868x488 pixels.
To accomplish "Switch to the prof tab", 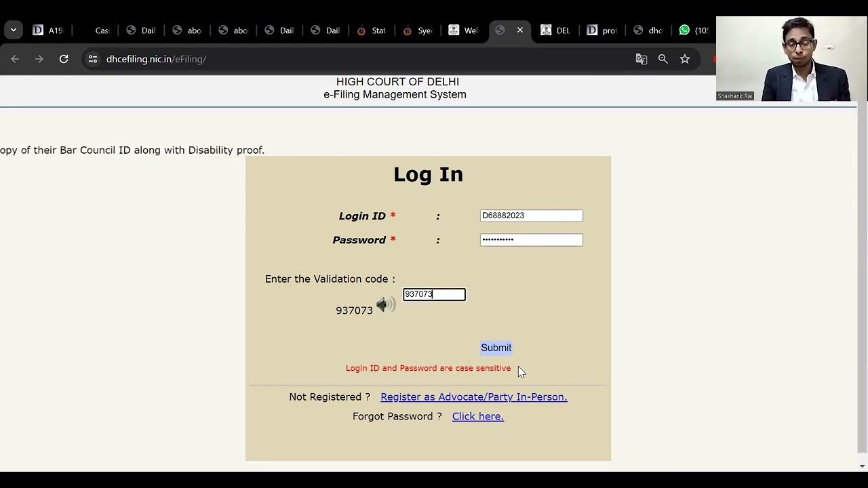I will pyautogui.click(x=602, y=30).
